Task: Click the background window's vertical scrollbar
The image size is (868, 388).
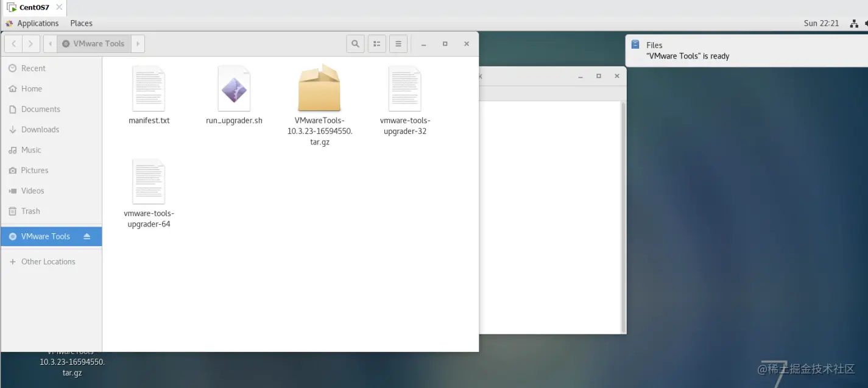Action: point(623,217)
